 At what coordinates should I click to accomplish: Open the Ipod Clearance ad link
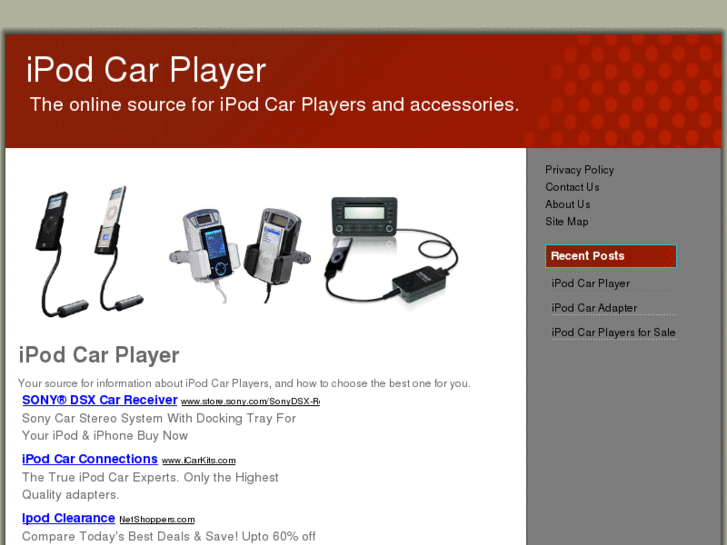pos(69,518)
